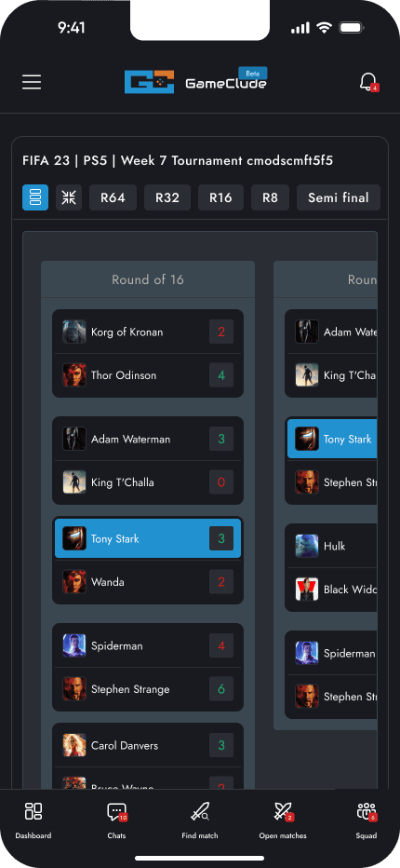Go to Dashboard in bottom bar

tap(33, 821)
